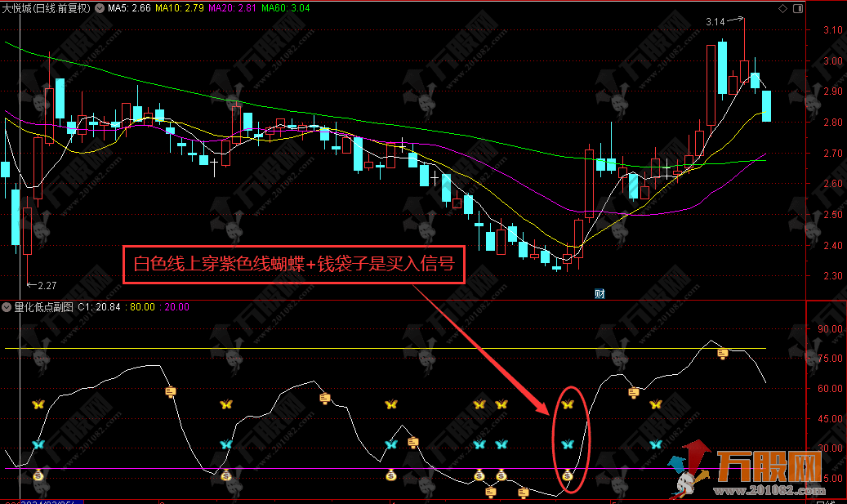
Task: Select the MA10: 2.79 indicator label
Action: (x=180, y=8)
